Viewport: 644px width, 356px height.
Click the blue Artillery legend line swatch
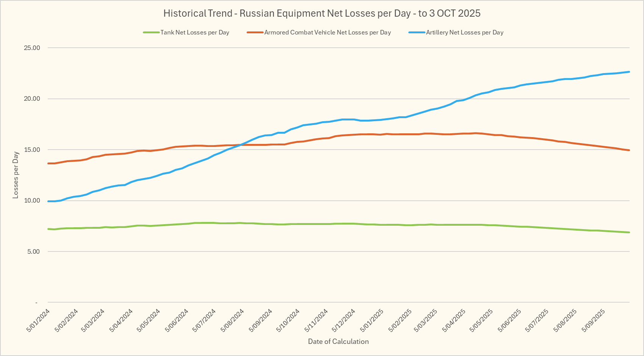click(x=417, y=33)
